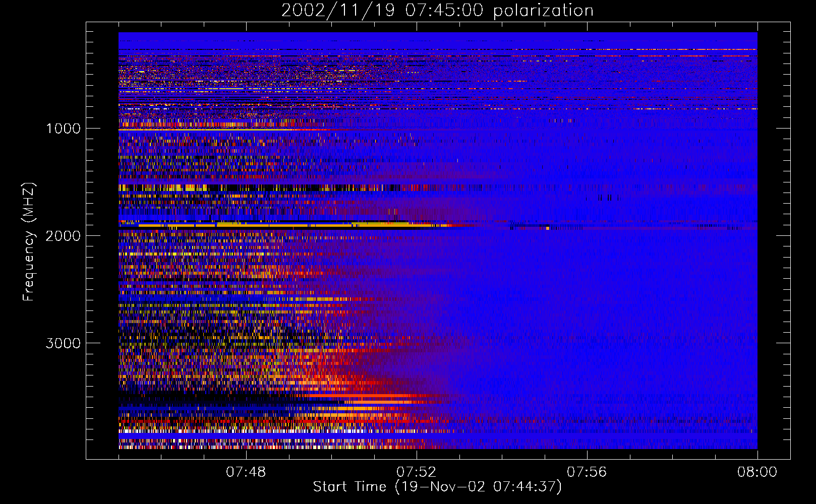Click the 07:52 time tick label
The height and width of the screenshot is (504, 816).
(x=417, y=472)
